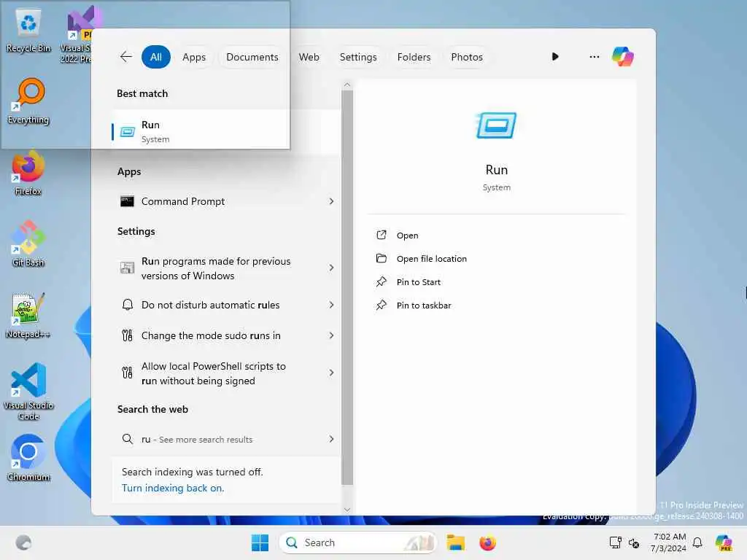Viewport: 747px width, 560px height.
Task: Click the Run icon in best match
Action: coord(127,132)
